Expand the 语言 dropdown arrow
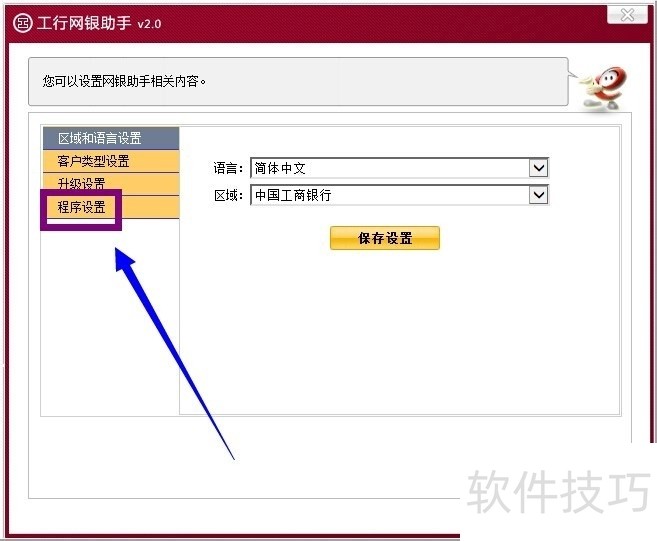The width and height of the screenshot is (657, 541). tap(539, 169)
